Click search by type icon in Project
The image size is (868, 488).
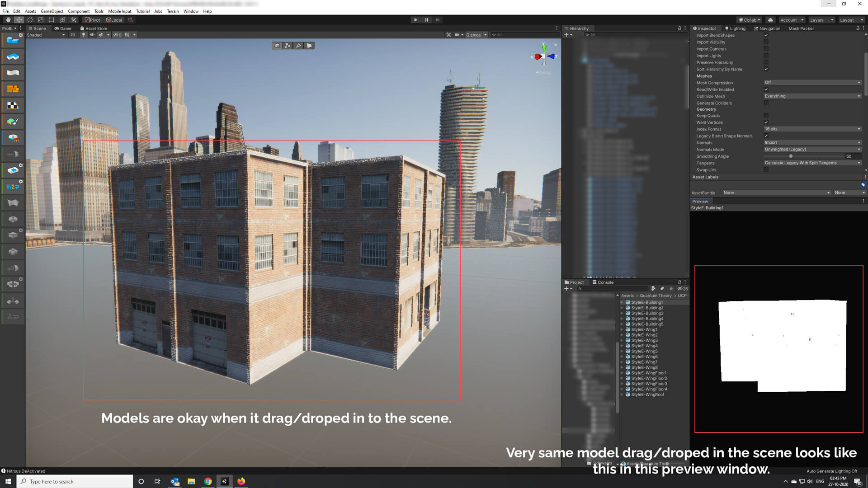653,288
